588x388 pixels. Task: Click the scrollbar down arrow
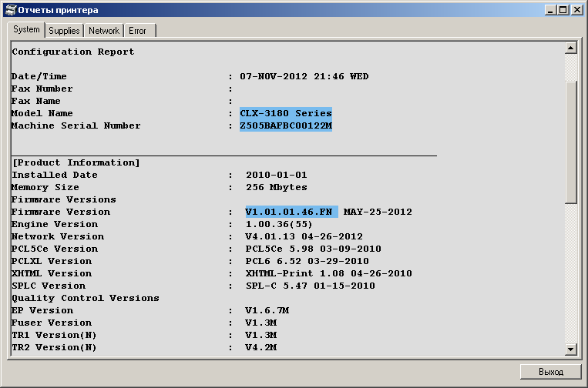[570, 349]
